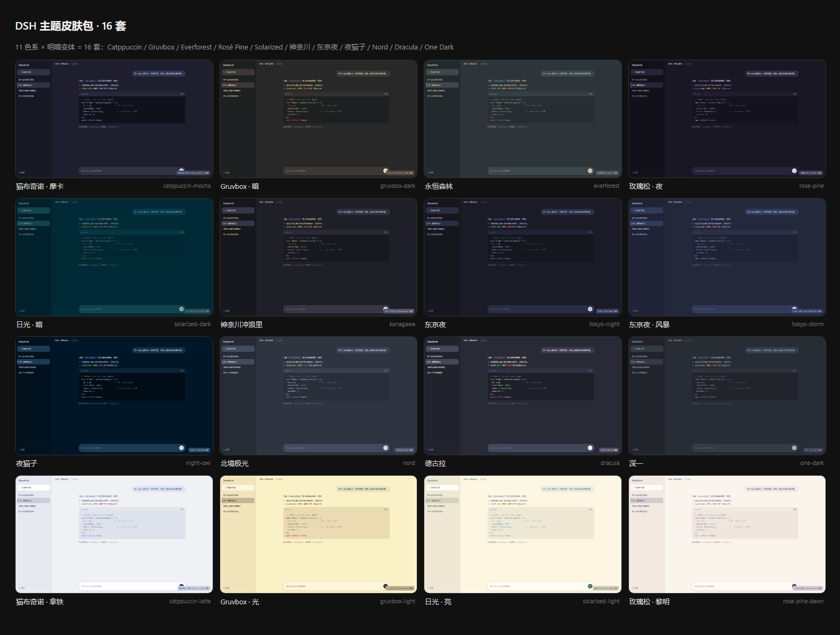Click the subtitle line listing the 11 color families
The height and width of the screenshot is (635, 840).
(234, 47)
